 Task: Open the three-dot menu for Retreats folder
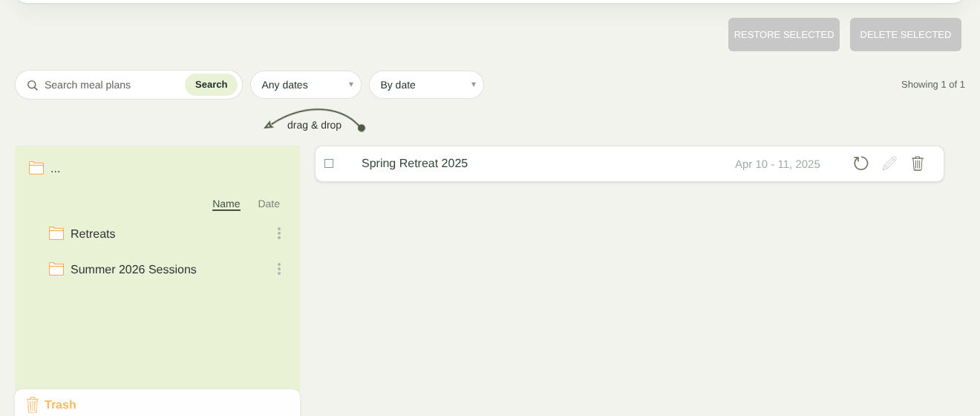pyautogui.click(x=279, y=233)
